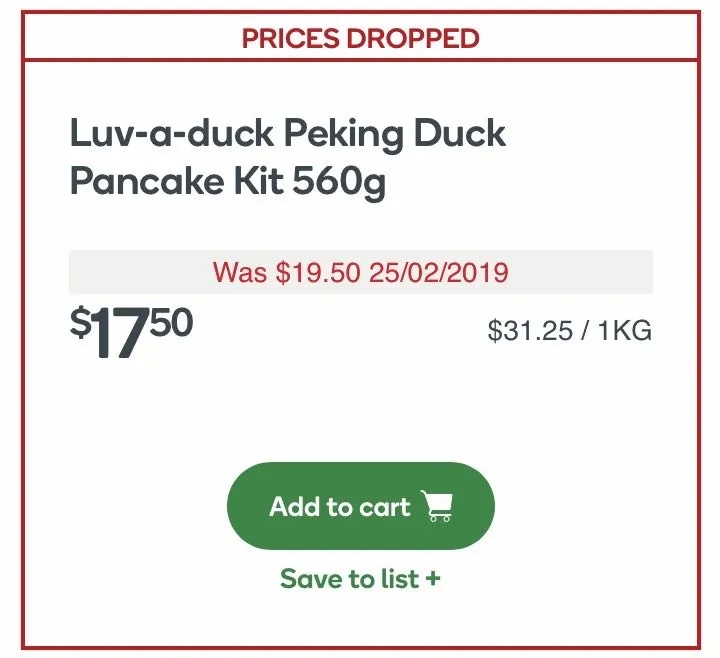Click the grey was-price bar background
Image resolution: width=720 pixels, height=658 pixels.
click(x=360, y=272)
